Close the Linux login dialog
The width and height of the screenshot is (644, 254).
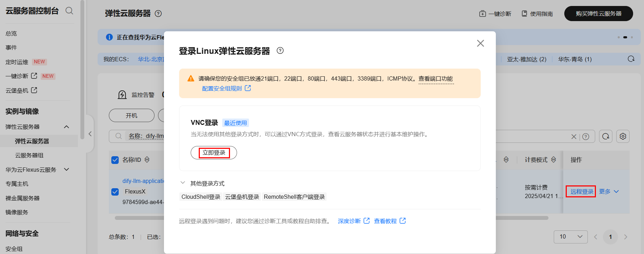(x=480, y=43)
